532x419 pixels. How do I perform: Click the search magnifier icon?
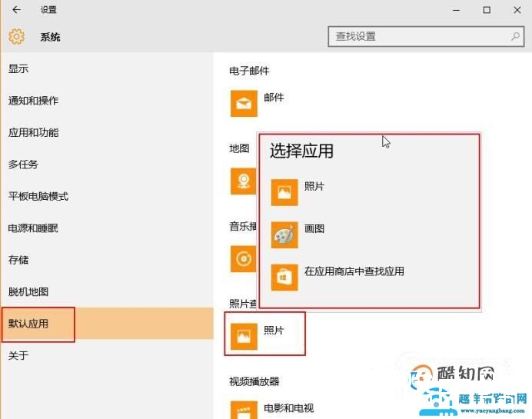[x=515, y=36]
